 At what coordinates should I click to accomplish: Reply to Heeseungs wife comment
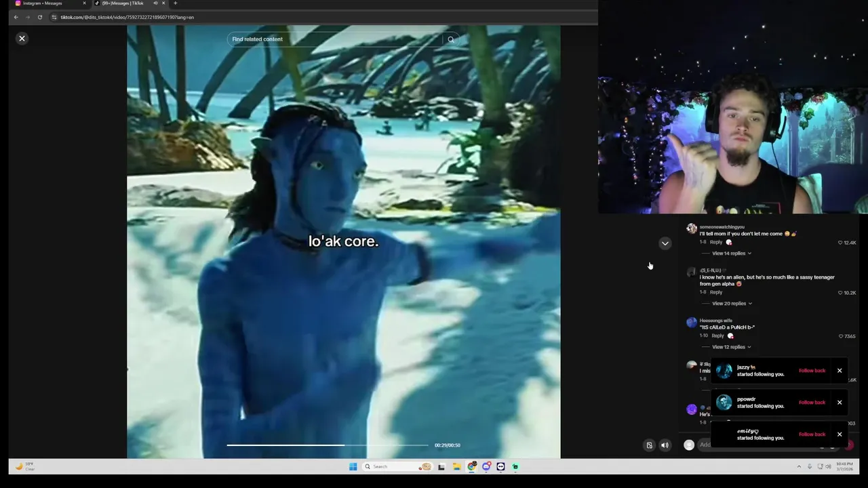pos(718,335)
